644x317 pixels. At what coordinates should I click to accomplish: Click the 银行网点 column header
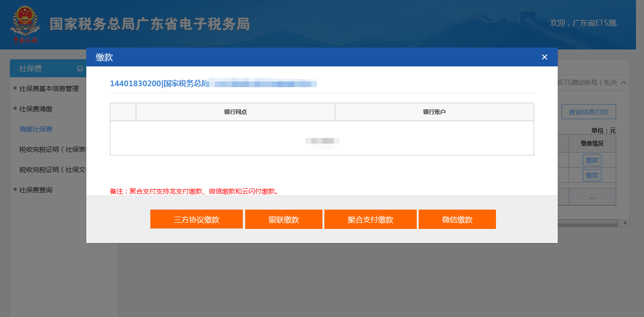coord(235,112)
